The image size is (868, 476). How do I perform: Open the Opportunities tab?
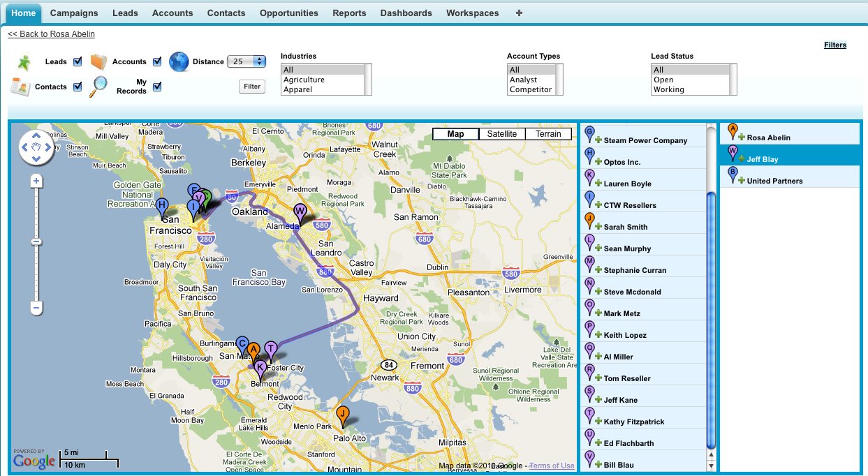click(x=288, y=13)
